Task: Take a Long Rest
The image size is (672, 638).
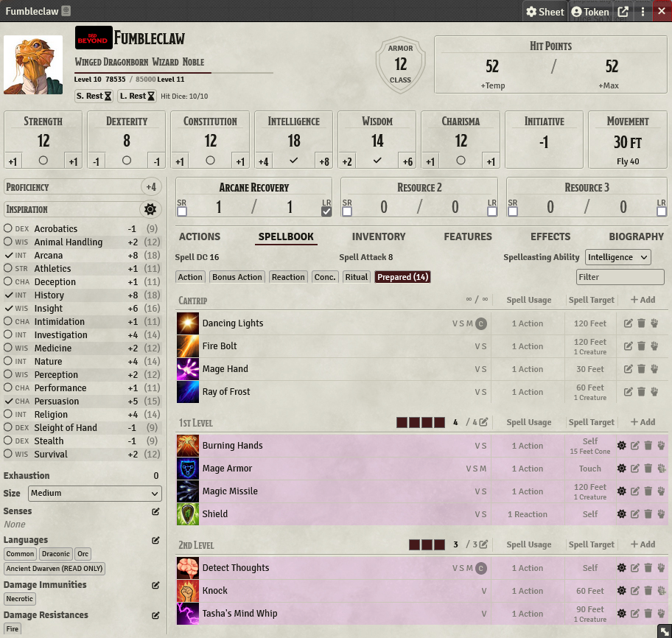Action: (137, 96)
